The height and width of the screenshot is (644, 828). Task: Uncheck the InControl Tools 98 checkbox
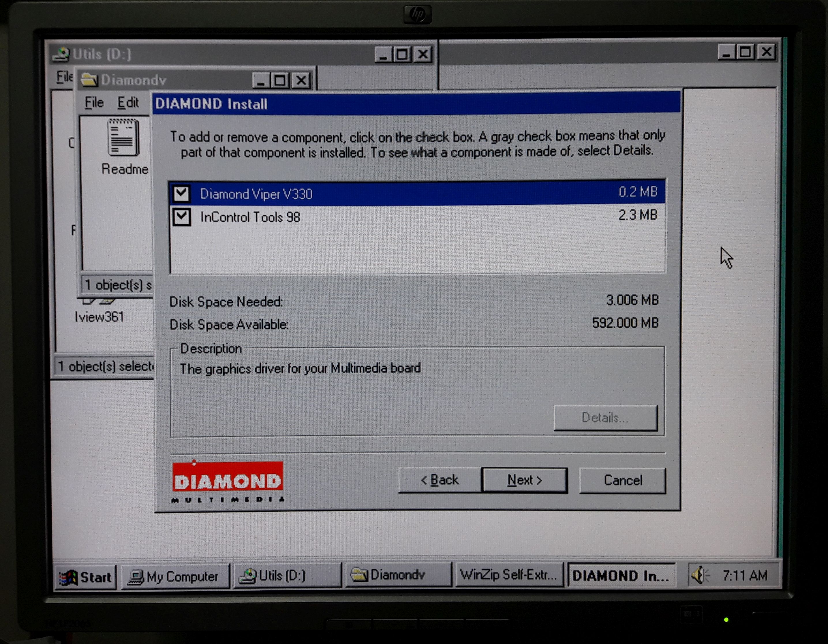coord(182,217)
